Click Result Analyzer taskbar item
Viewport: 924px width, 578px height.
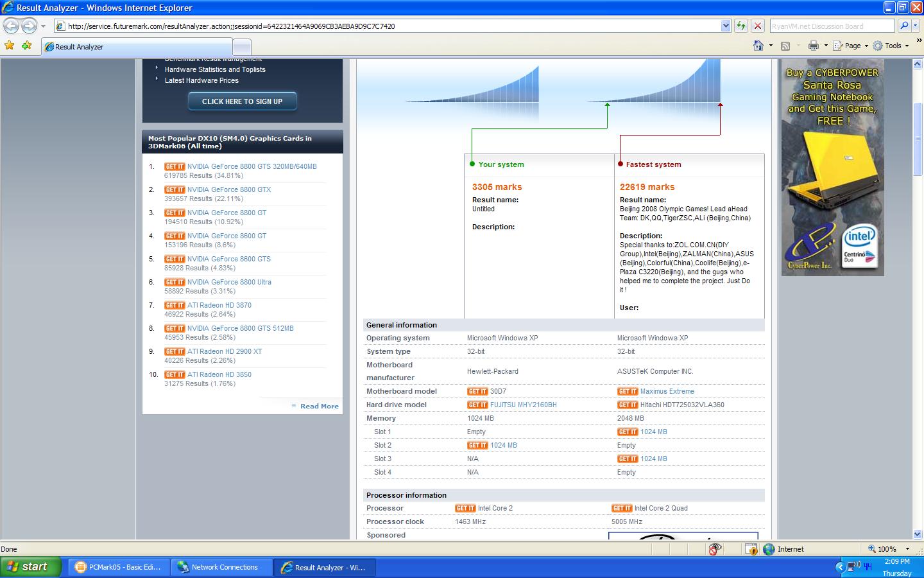[325, 567]
